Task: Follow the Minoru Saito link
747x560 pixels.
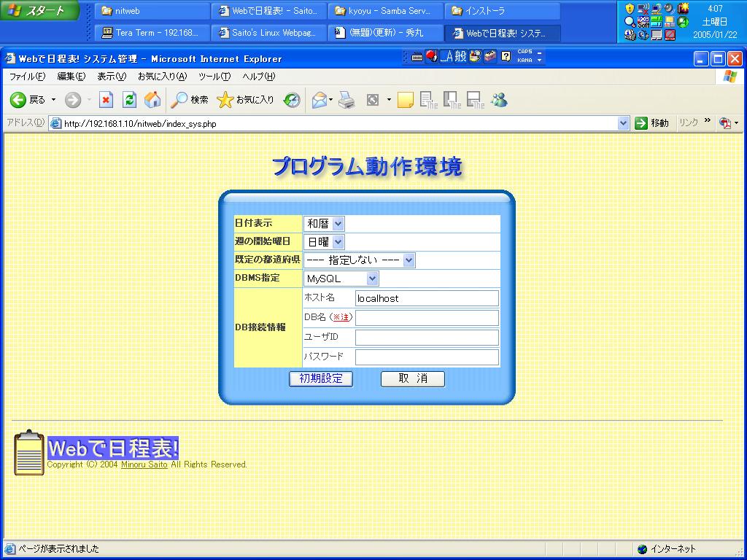Action: click(144, 464)
